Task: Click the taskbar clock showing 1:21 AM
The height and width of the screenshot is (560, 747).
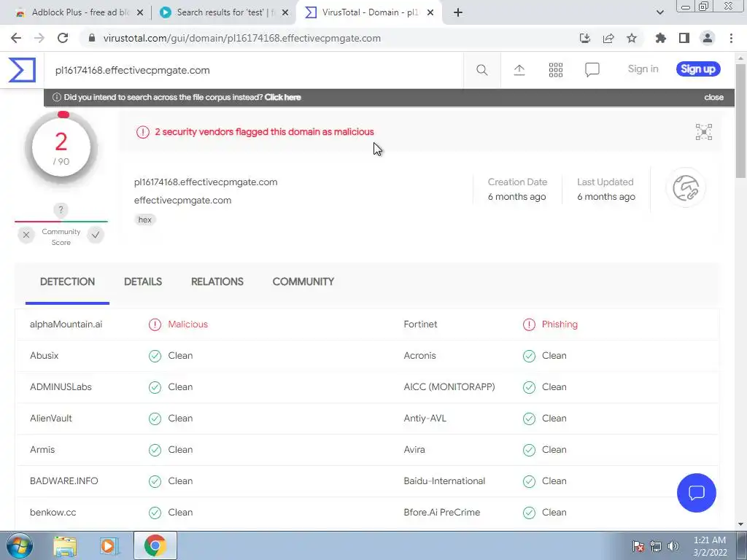Action: 709,546
